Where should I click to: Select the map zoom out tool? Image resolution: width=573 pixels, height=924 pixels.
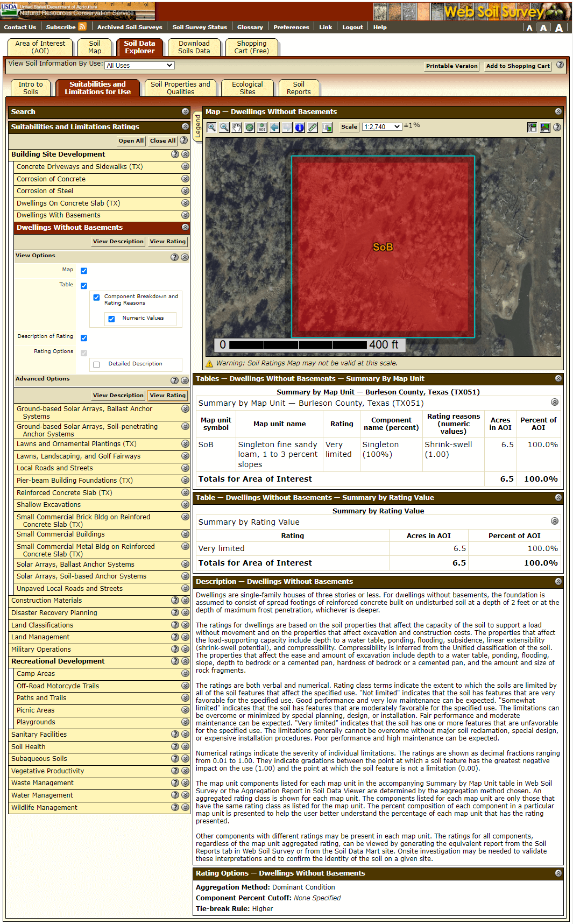224,128
